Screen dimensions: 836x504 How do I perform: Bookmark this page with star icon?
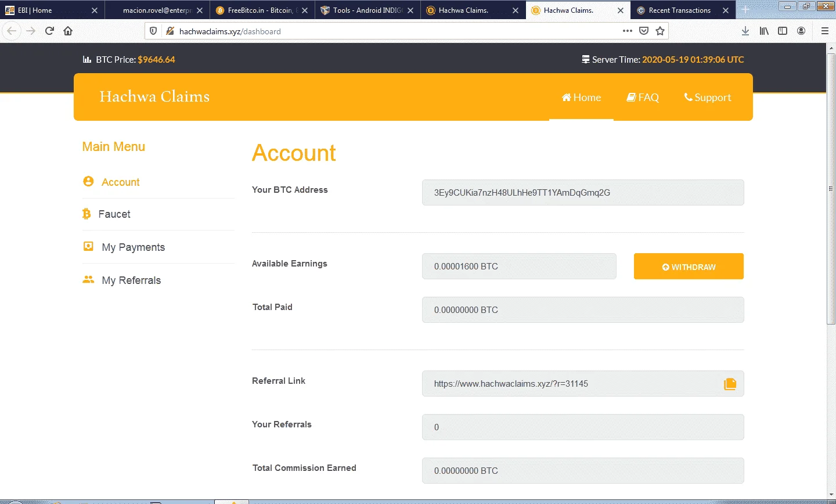tap(660, 31)
